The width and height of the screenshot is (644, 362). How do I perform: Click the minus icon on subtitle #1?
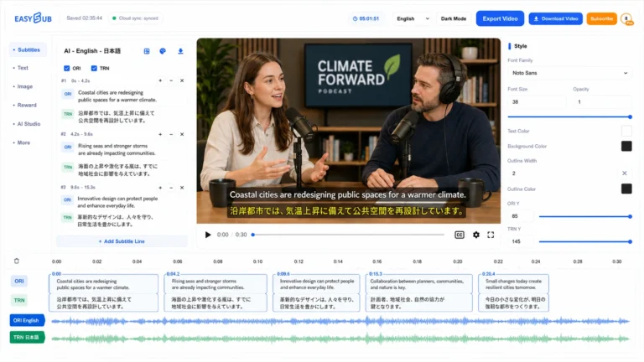pyautogui.click(x=171, y=80)
